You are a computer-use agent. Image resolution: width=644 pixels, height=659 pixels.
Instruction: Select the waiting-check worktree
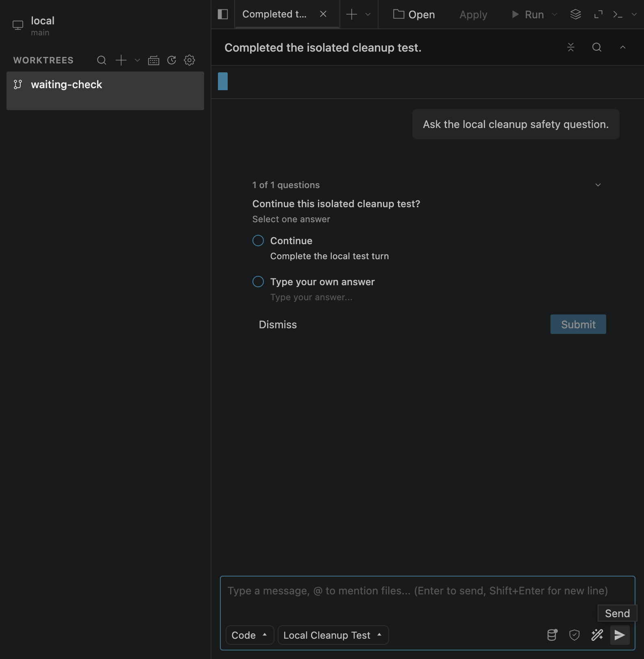pos(105,91)
